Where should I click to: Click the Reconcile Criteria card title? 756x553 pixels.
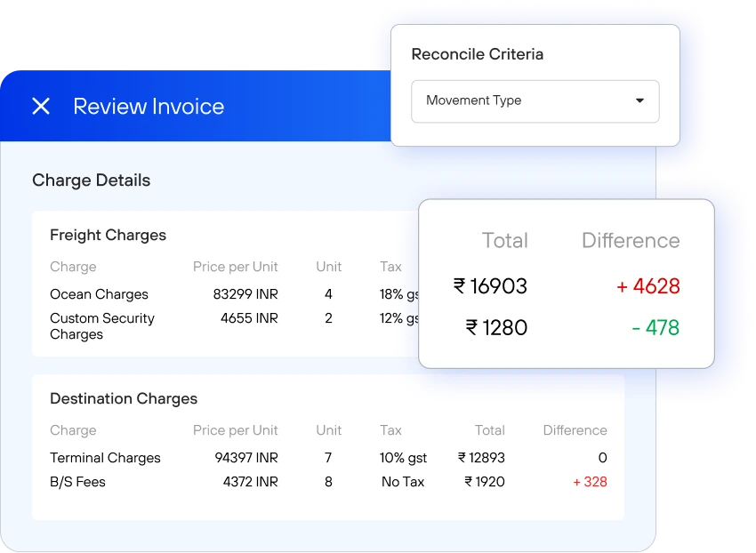477,54
